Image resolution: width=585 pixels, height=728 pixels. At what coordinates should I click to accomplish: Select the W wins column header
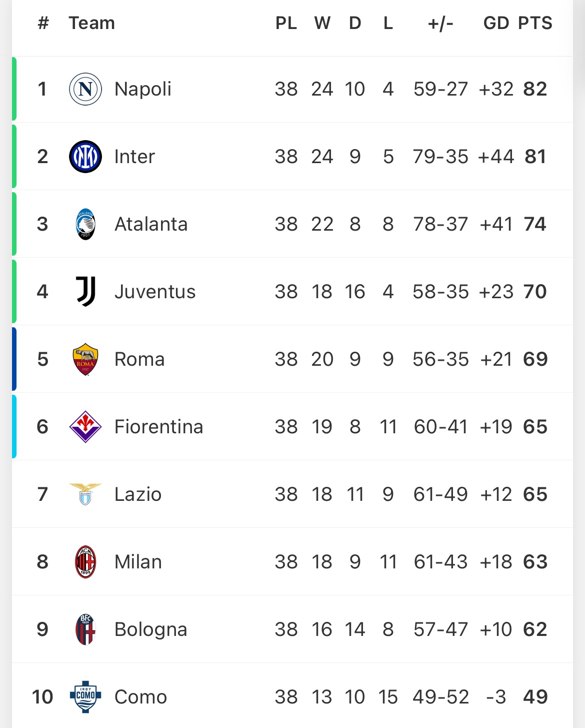click(x=322, y=23)
